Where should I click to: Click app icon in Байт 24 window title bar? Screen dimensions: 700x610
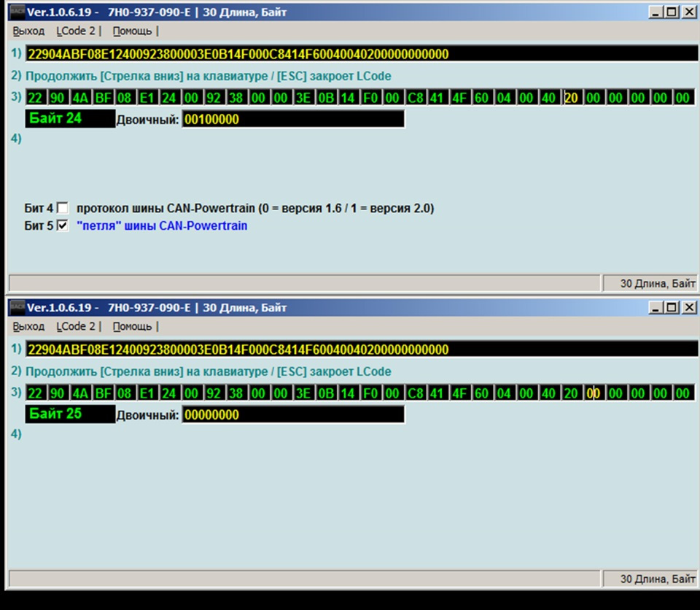17,12
